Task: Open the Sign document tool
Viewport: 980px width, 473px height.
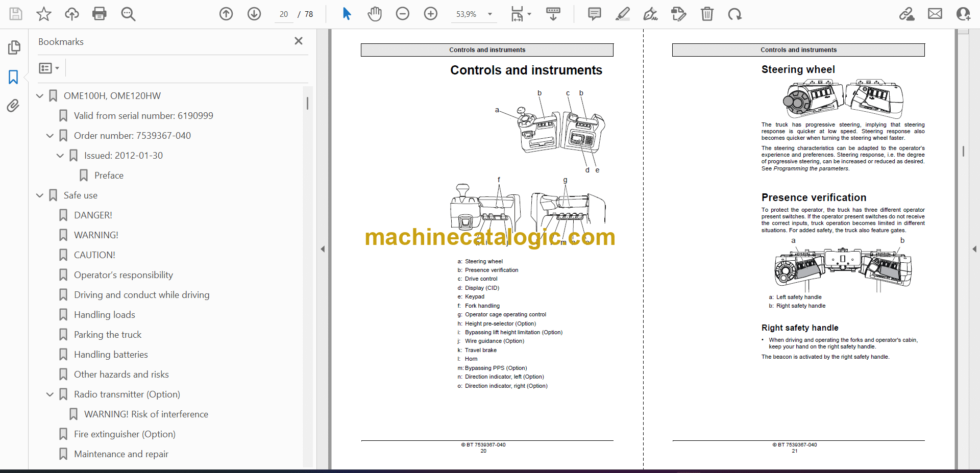Action: [x=651, y=14]
